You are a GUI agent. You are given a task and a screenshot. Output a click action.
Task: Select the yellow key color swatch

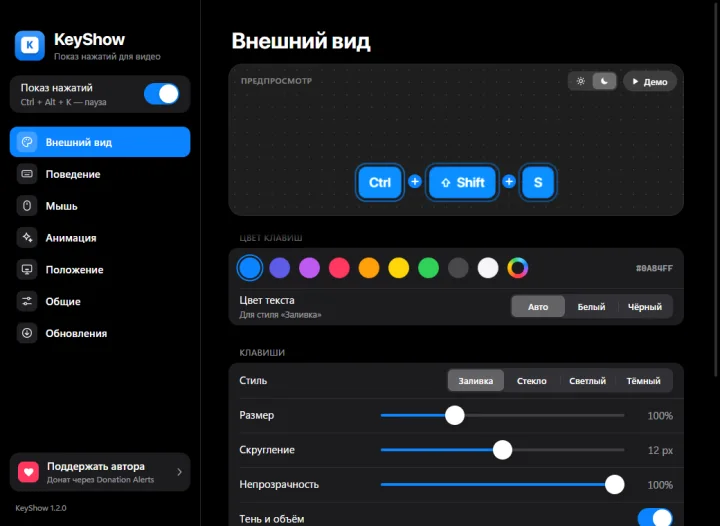coord(399,268)
